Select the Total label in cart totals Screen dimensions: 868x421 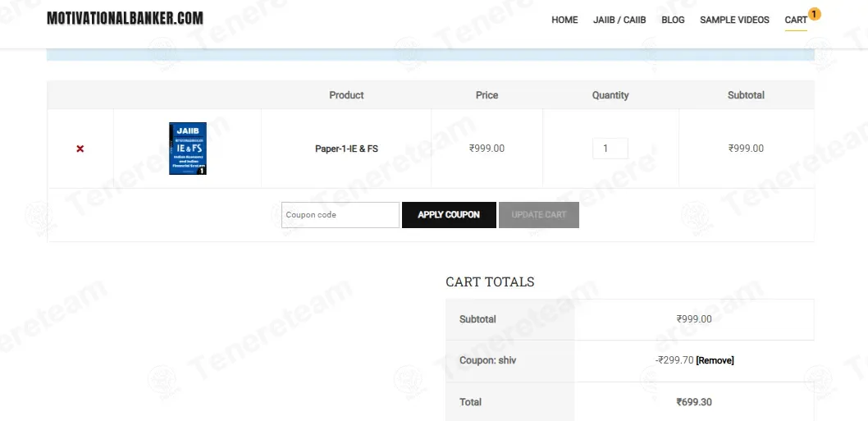(x=471, y=402)
